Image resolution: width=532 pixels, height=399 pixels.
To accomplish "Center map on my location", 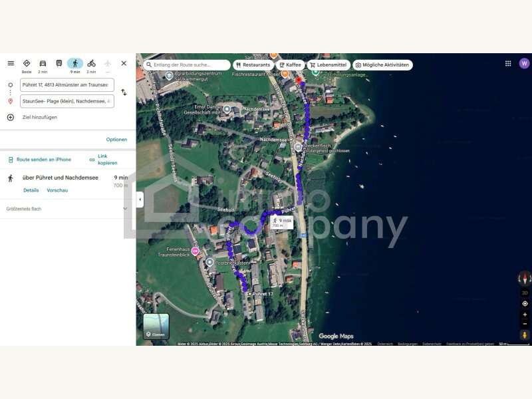I will click(525, 303).
